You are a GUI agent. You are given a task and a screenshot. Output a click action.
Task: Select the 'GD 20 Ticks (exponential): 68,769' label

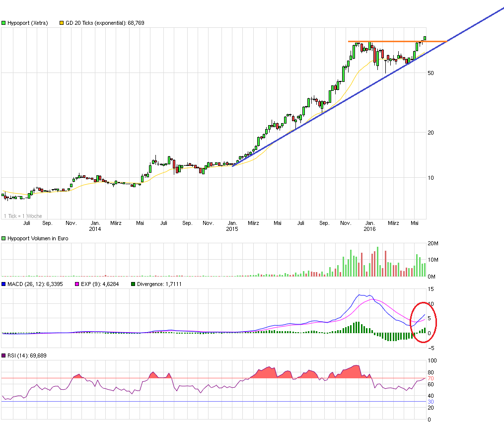click(105, 23)
